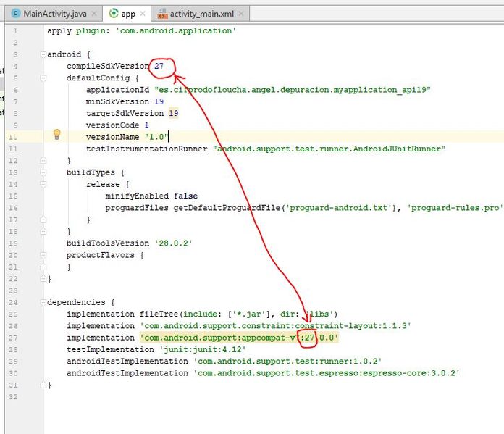The image size is (504, 434).
Task: Click the XML file icon on activity_main.xml tab
Action: click(x=163, y=14)
